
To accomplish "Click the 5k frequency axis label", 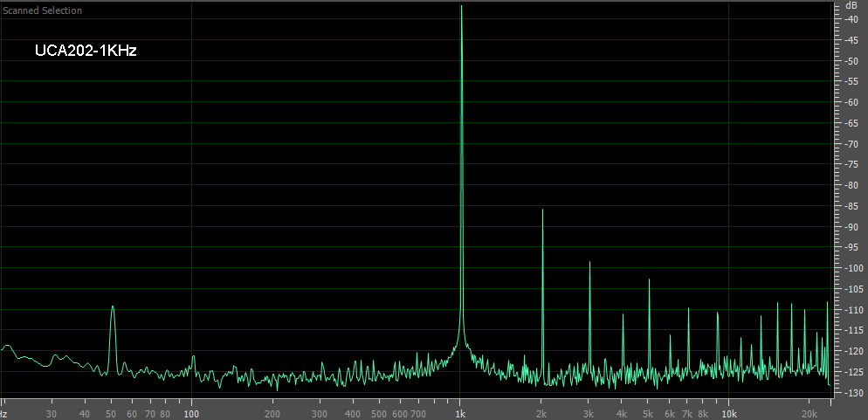I will (648, 414).
